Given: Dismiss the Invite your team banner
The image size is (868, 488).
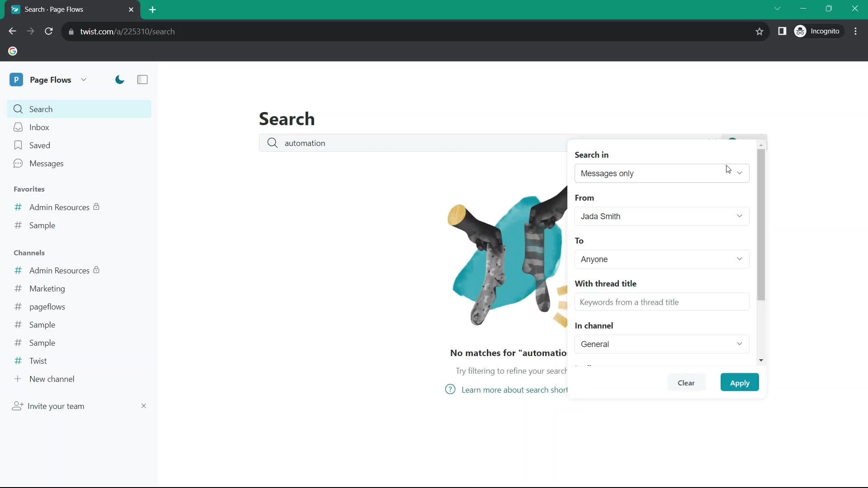Looking at the screenshot, I should 144,405.
